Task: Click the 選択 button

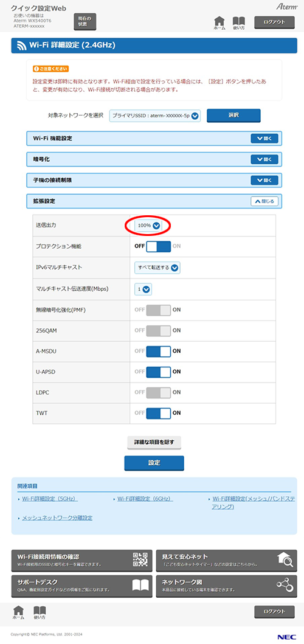Action: pos(233,116)
